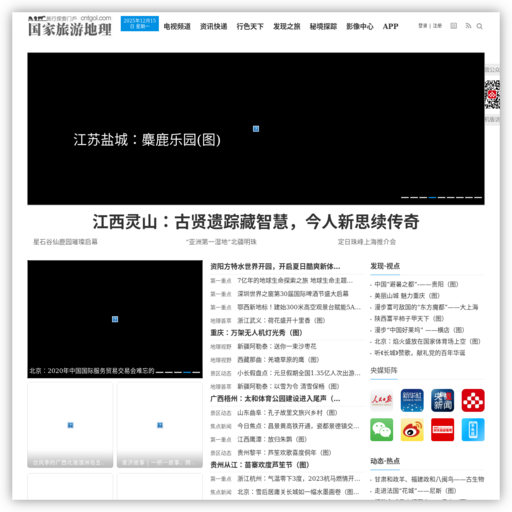
Task: Open article 浙江杭州：气温零下3度，2023杭马燃情开
Action: pos(299,479)
